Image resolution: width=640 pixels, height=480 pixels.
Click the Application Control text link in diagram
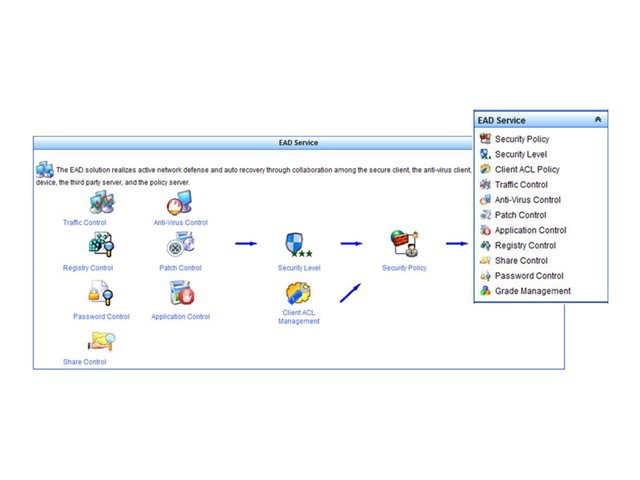tap(180, 317)
